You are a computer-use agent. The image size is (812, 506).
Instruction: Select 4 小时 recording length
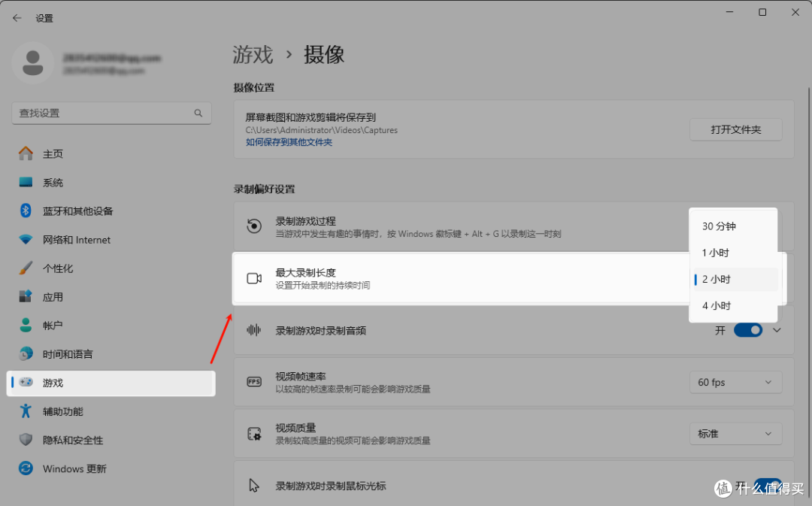click(733, 305)
